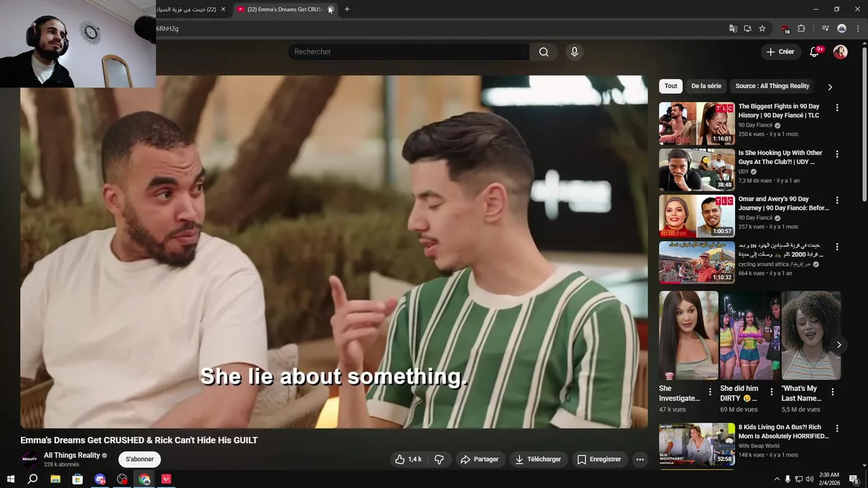Image resolution: width=868 pixels, height=488 pixels.
Task: Open options for The Biggest Fights video
Action: click(837, 108)
